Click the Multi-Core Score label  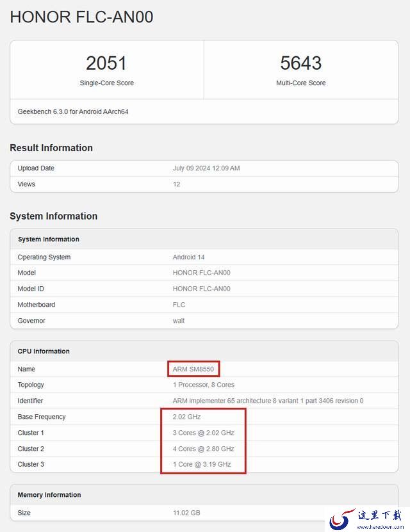click(x=300, y=83)
